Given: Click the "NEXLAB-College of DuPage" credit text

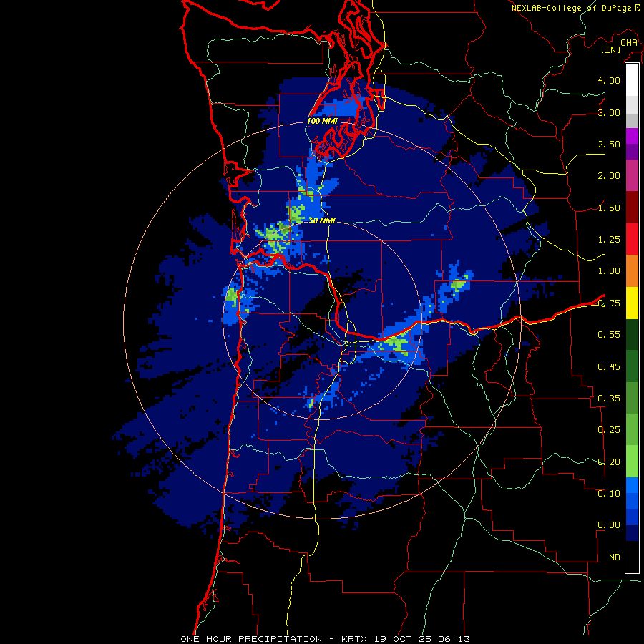Looking at the screenshot, I should click(571, 8).
